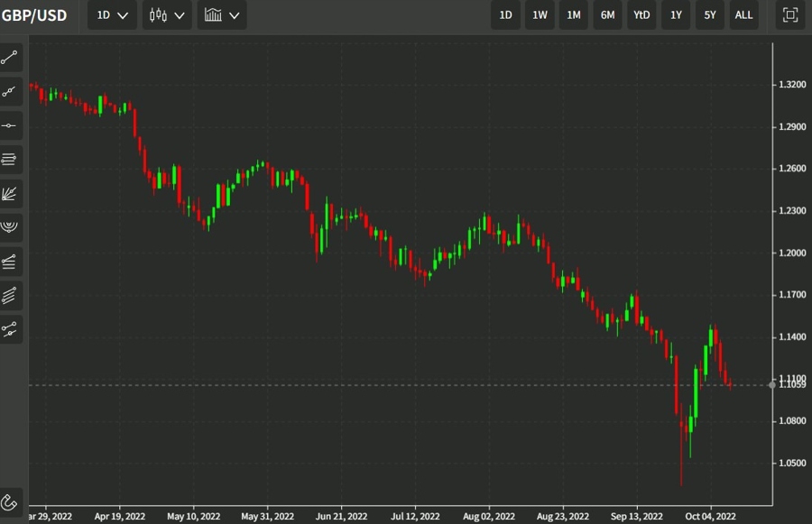Open the 1D interval dropdown
Image resolution: width=812 pixels, height=524 pixels.
pos(112,15)
